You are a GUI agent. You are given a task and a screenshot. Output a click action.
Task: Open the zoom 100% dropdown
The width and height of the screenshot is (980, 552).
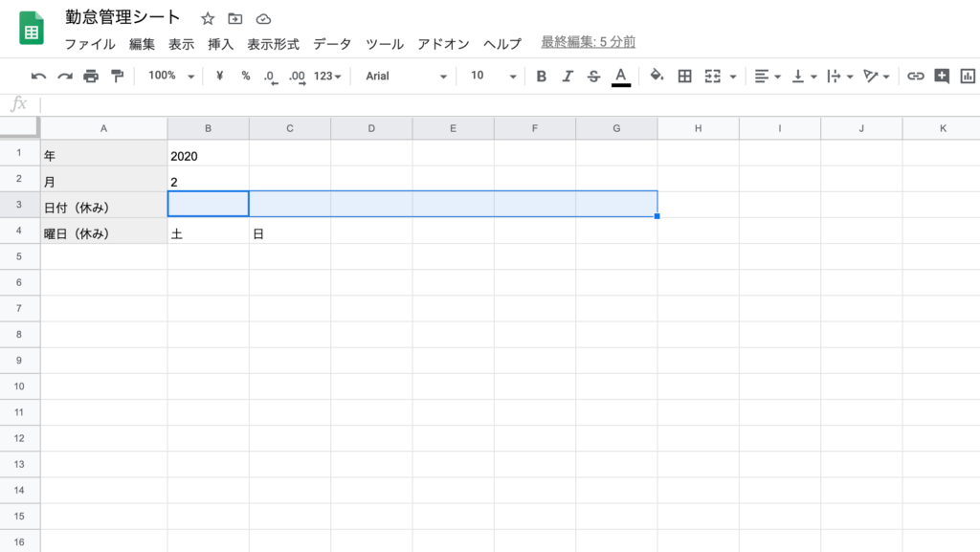(170, 76)
